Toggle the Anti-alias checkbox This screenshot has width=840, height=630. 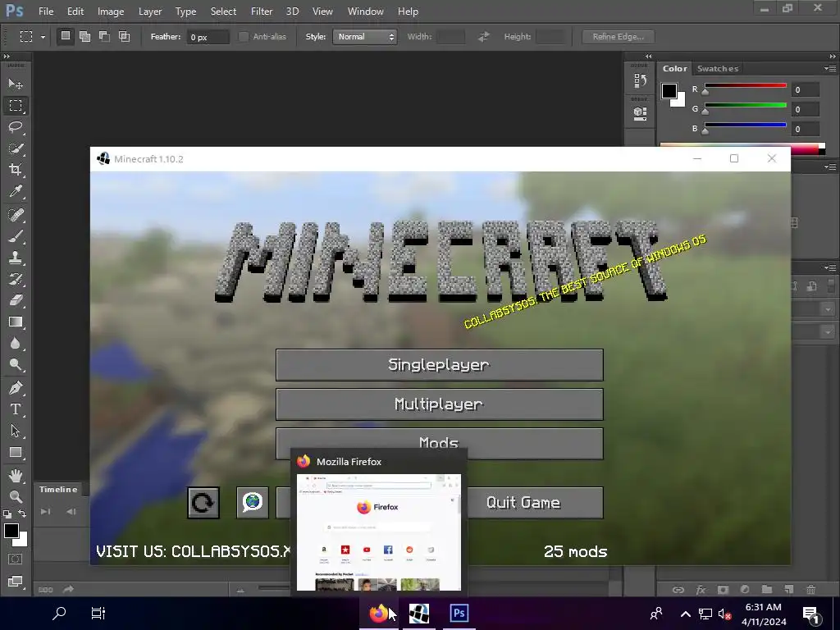tap(244, 36)
